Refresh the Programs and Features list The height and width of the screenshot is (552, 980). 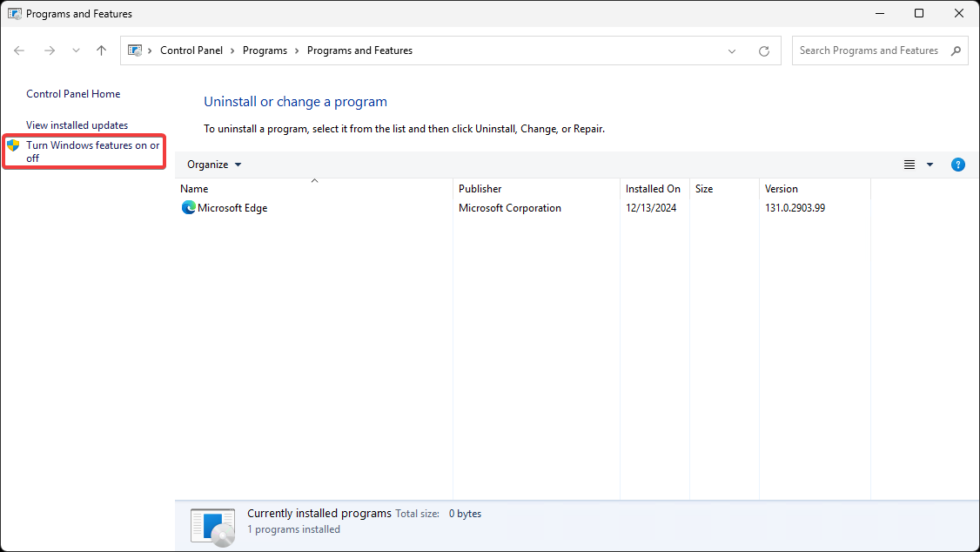point(763,51)
